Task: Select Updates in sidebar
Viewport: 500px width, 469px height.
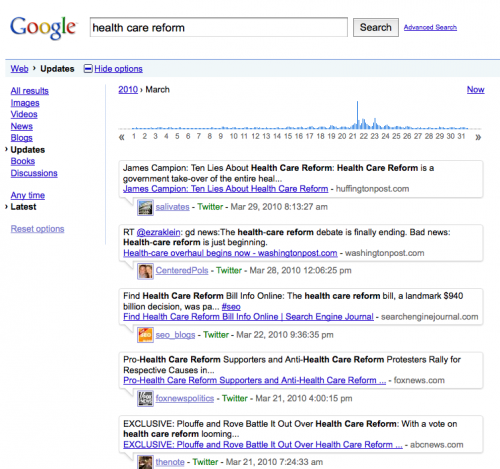Action: (28, 150)
